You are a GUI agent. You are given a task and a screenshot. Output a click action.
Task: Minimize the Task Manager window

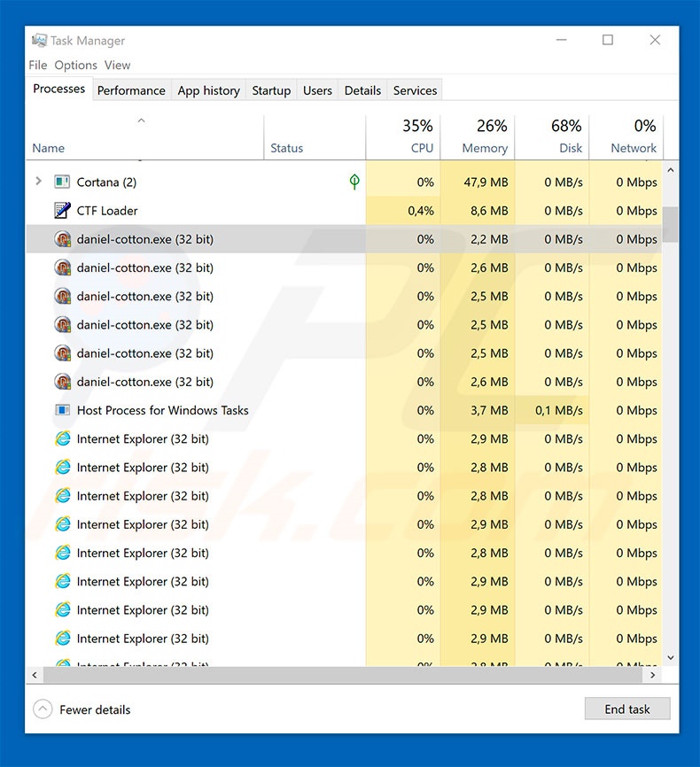[x=562, y=40]
